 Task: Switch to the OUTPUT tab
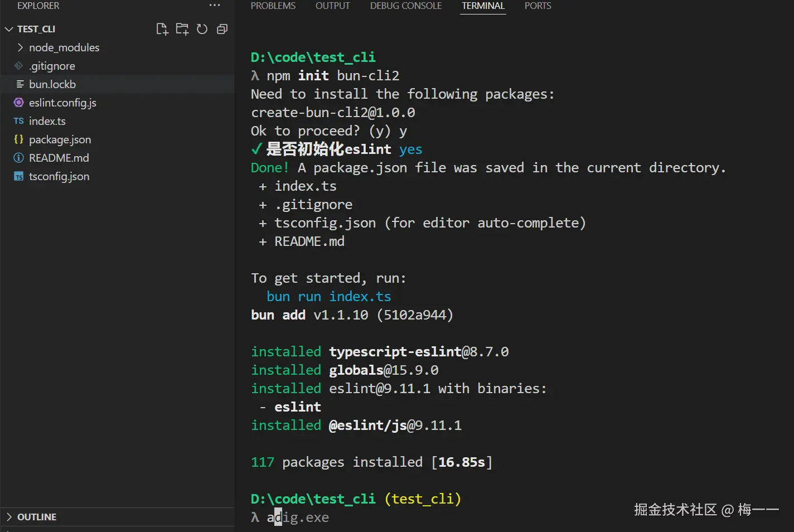[333, 6]
